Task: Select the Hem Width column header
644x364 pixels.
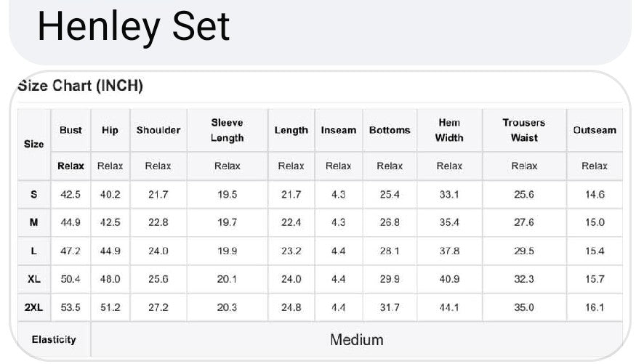Action: [449, 130]
